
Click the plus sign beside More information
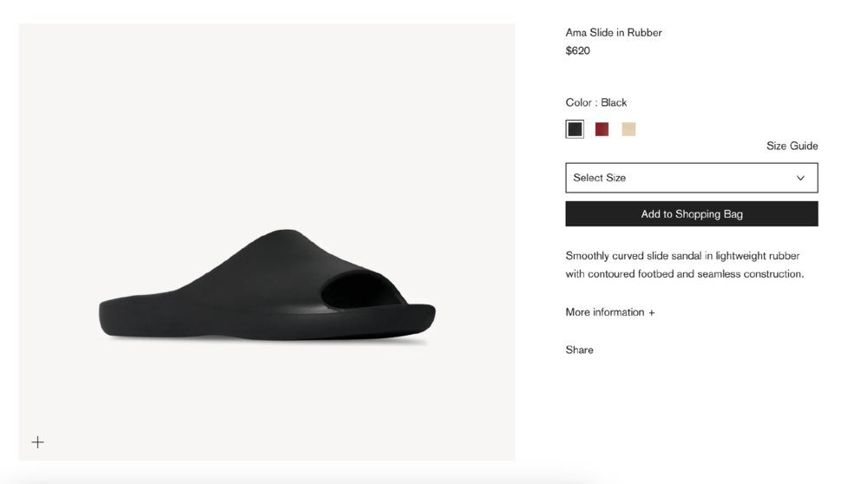[x=652, y=313]
